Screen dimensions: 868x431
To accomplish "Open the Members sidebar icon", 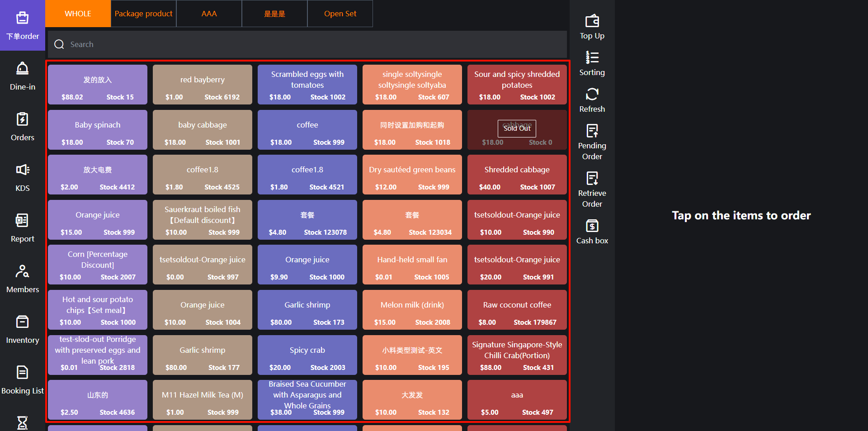I will 22,271.
